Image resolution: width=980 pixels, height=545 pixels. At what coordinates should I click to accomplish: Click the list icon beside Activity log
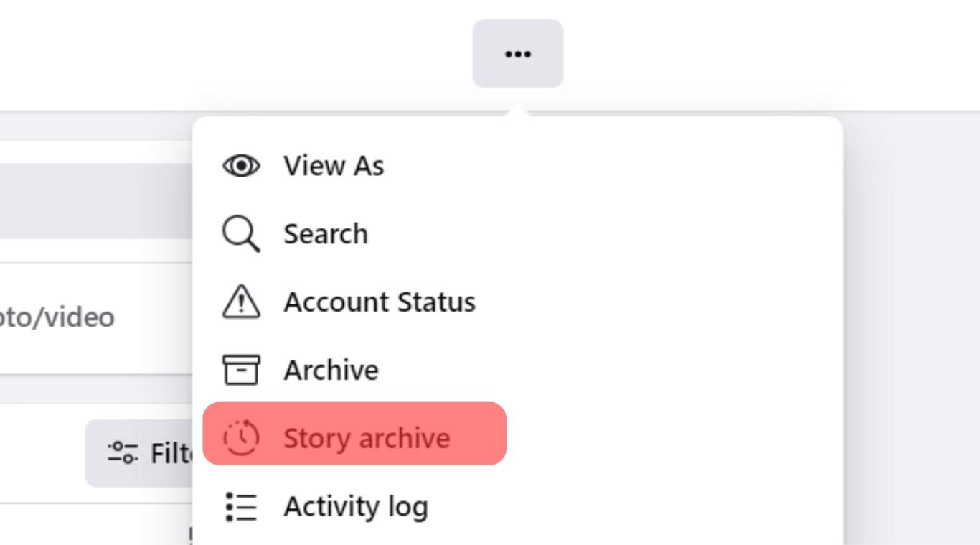coord(241,506)
